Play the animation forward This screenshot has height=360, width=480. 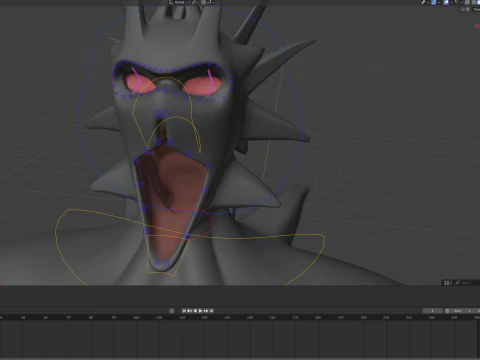click(200, 311)
